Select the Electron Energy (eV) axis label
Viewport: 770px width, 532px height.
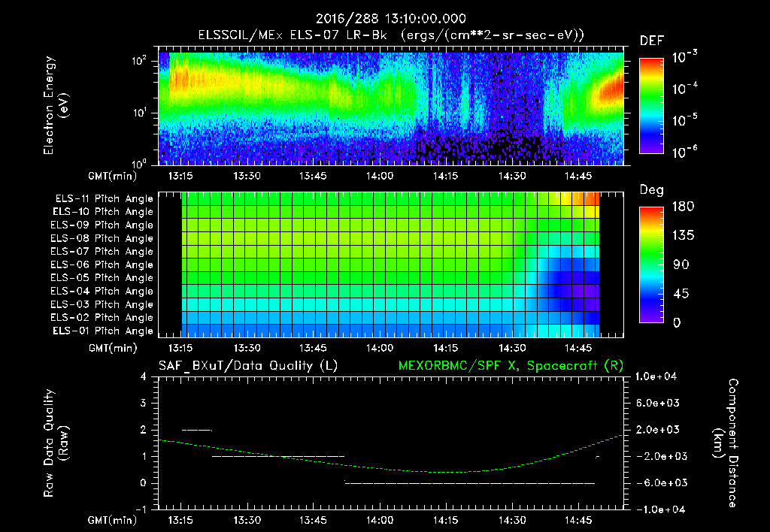pyautogui.click(x=56, y=105)
